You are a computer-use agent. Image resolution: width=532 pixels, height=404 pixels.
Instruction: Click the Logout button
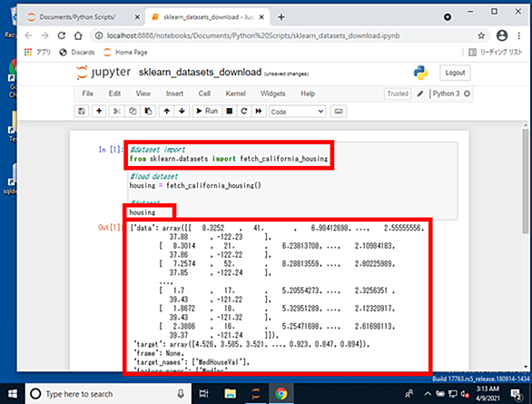(x=455, y=73)
